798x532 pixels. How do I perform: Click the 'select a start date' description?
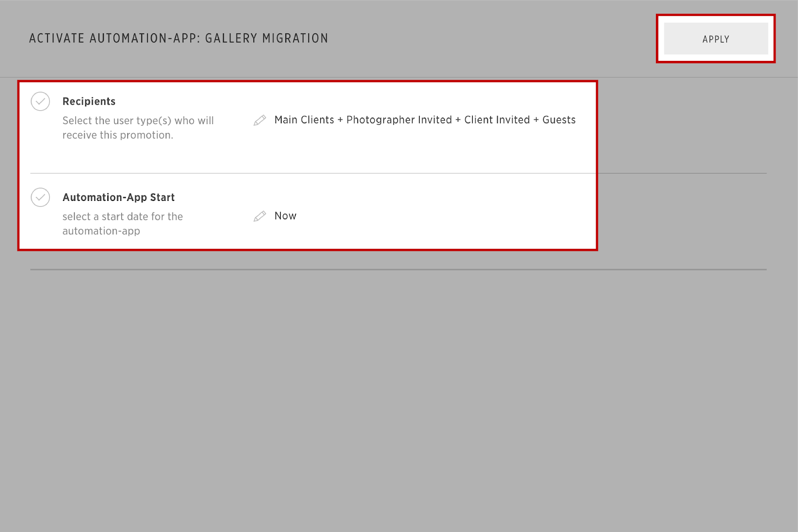[123, 223]
